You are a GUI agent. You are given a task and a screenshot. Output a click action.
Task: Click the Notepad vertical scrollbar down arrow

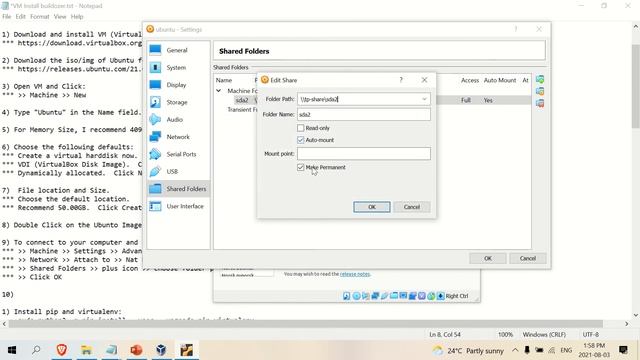pos(636,315)
